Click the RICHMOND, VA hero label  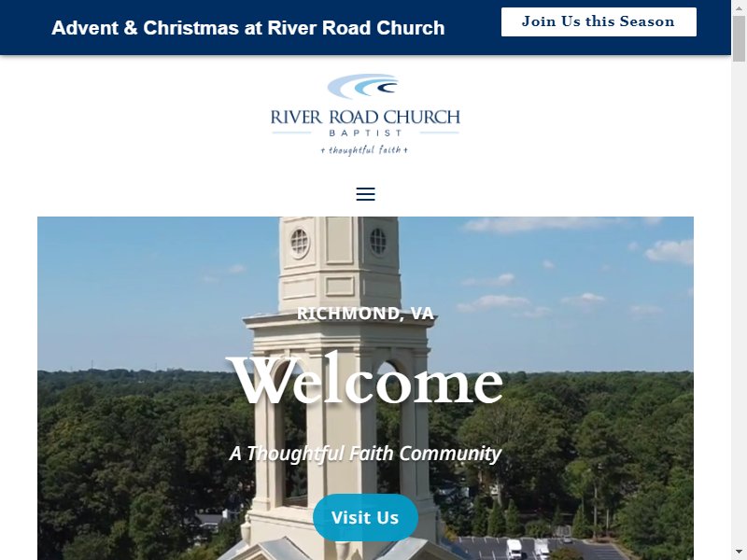[365, 314]
